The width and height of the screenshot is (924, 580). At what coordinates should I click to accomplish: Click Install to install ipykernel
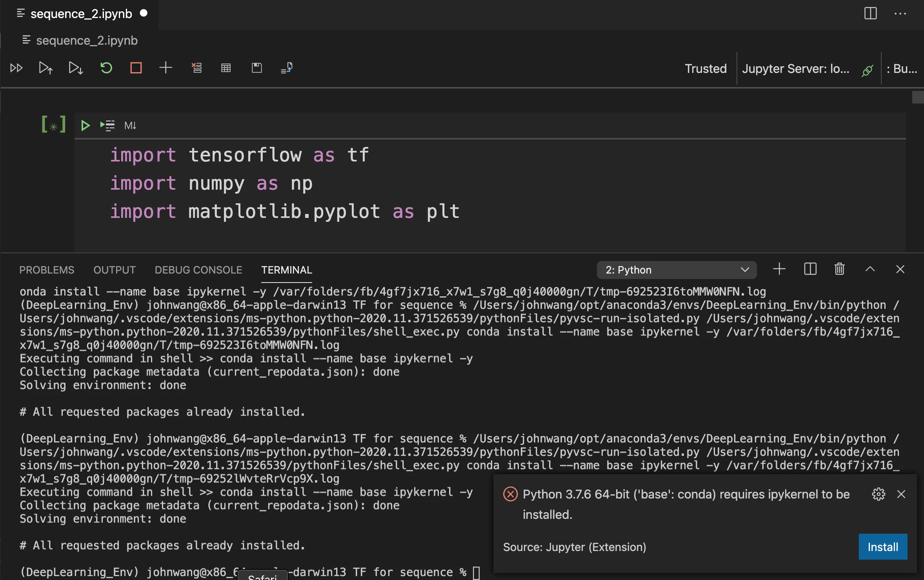882,546
